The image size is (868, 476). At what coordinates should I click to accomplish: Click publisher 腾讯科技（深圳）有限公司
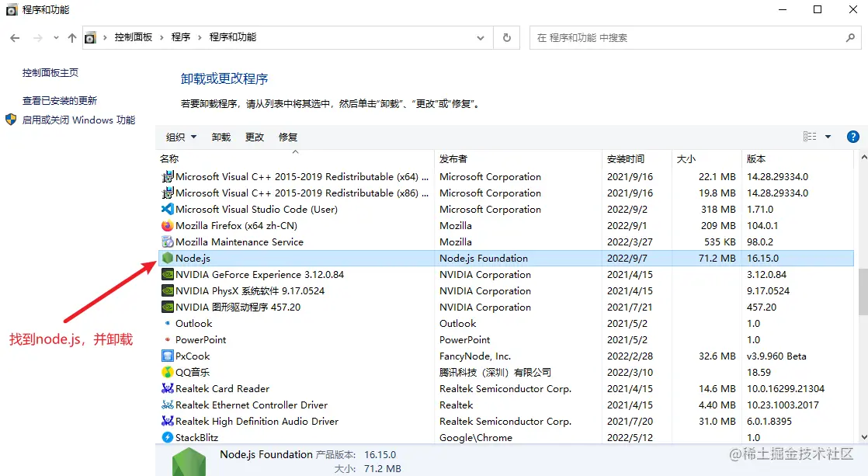(x=495, y=372)
